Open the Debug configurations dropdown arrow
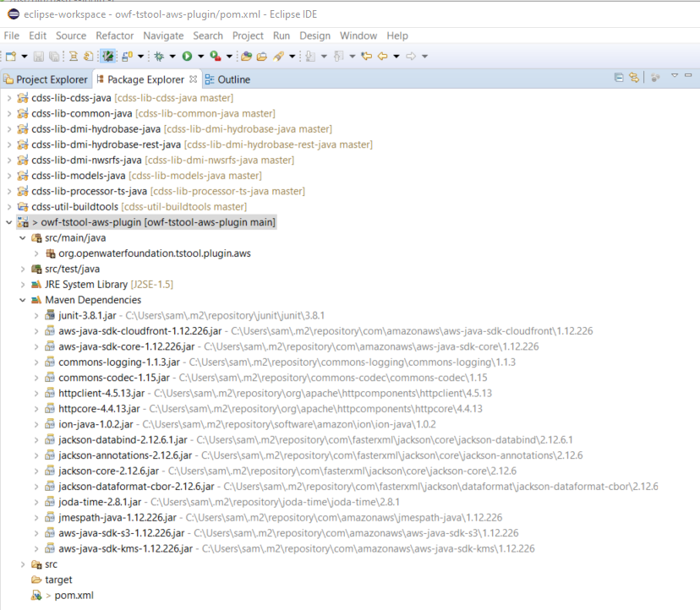This screenshot has height=610, width=700. click(172, 57)
